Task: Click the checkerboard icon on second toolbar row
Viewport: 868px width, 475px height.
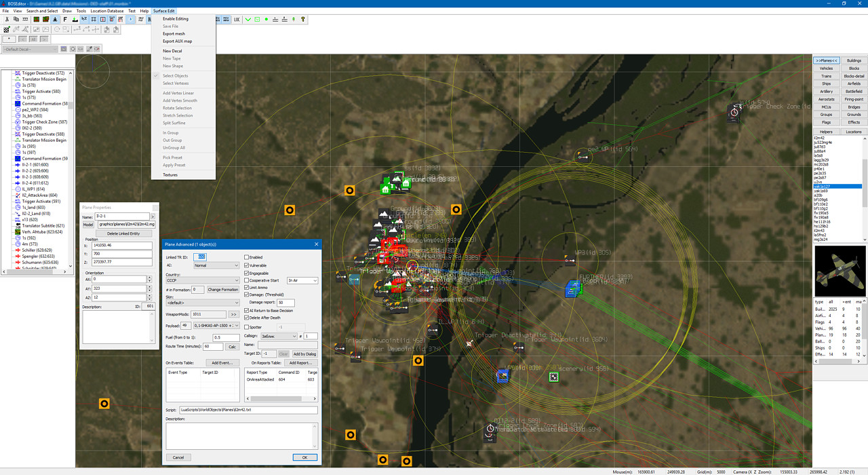Action: click(6, 30)
